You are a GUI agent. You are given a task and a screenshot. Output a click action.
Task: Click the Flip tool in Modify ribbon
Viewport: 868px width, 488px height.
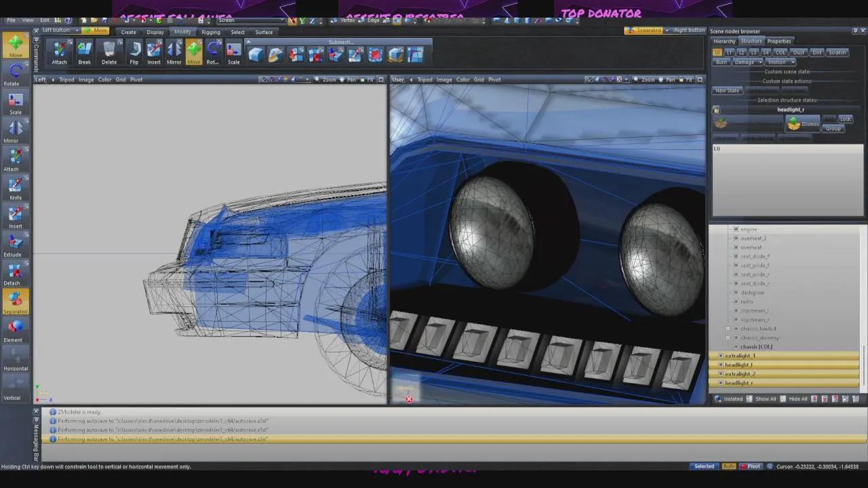(134, 52)
